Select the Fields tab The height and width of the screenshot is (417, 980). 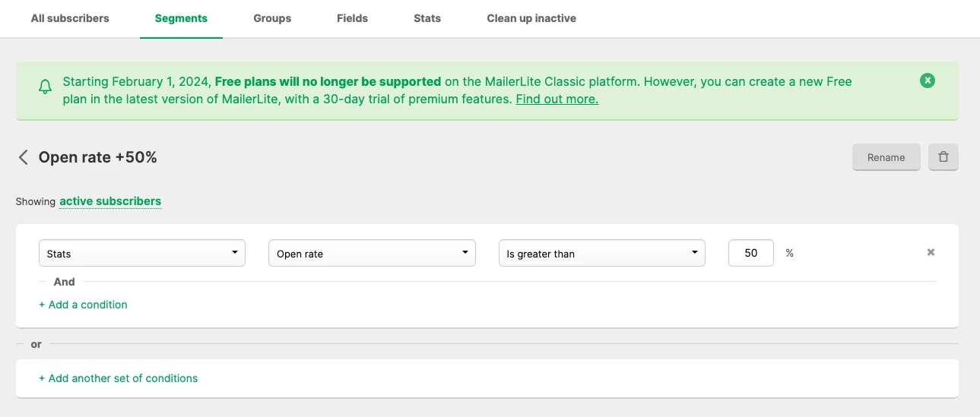click(x=352, y=18)
